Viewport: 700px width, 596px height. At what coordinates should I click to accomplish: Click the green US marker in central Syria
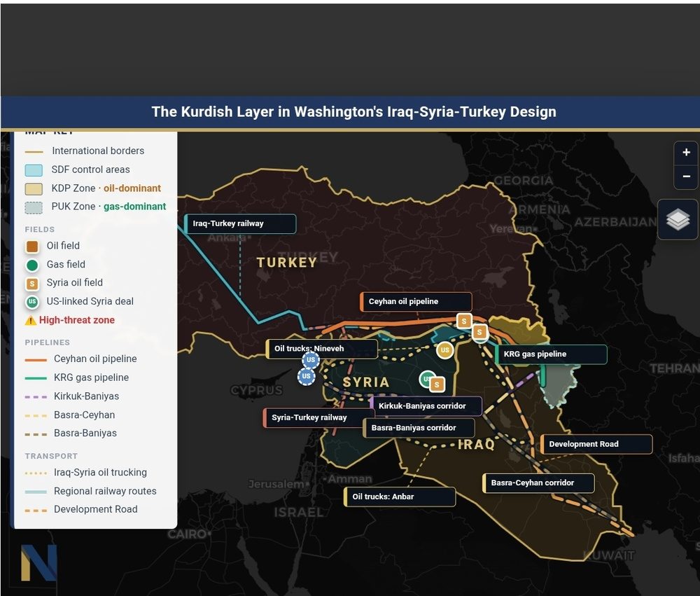pyautogui.click(x=426, y=379)
